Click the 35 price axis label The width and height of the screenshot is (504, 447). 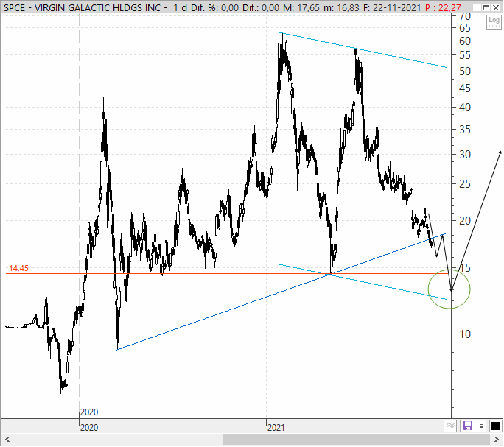[465, 130]
